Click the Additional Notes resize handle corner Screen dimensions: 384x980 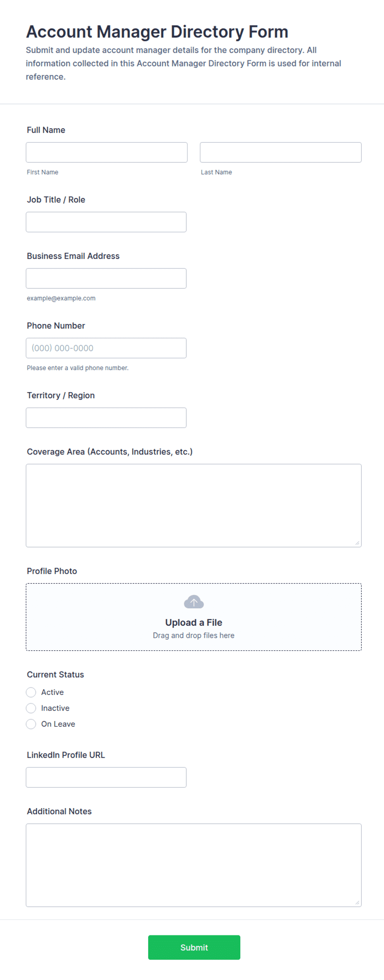pyautogui.click(x=357, y=902)
